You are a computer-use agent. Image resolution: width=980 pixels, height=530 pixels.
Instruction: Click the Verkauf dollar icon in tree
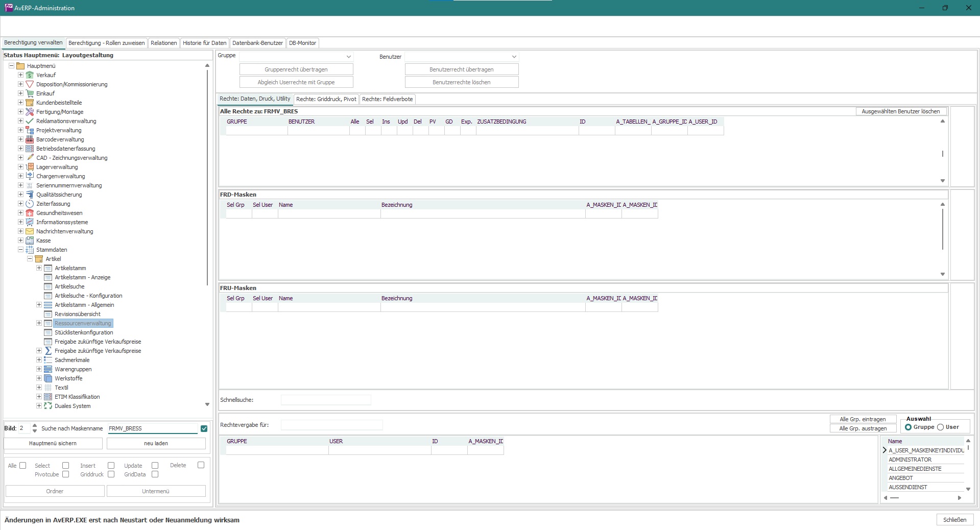click(30, 75)
